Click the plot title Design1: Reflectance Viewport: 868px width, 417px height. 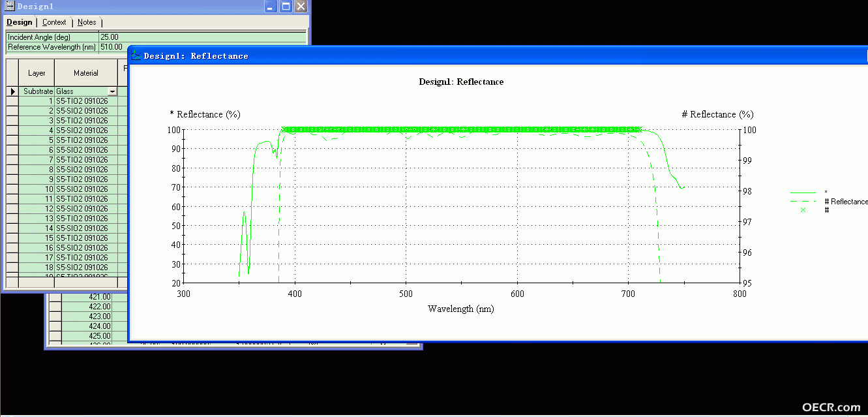(461, 82)
